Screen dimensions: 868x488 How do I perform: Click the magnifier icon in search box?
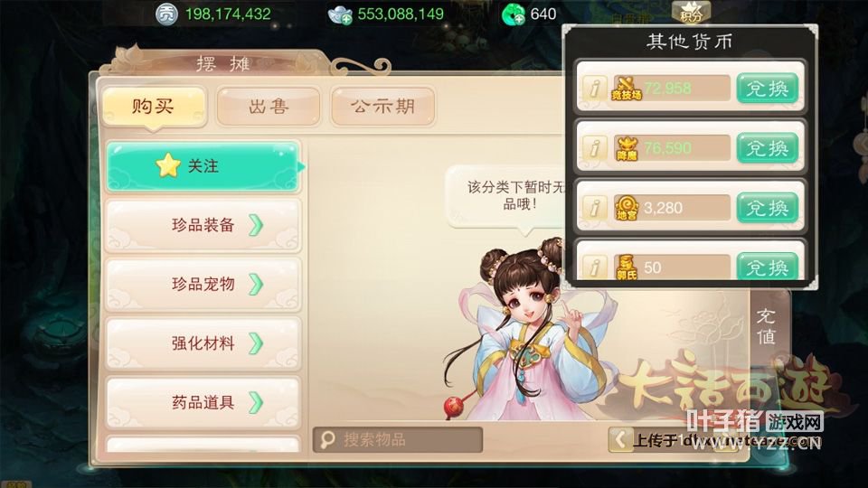327,440
